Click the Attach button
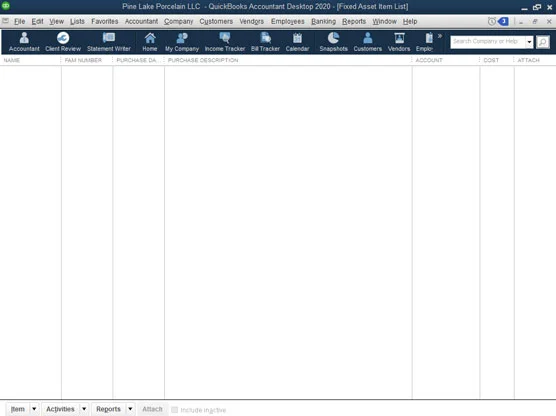The height and width of the screenshot is (416, 556). pos(152,409)
